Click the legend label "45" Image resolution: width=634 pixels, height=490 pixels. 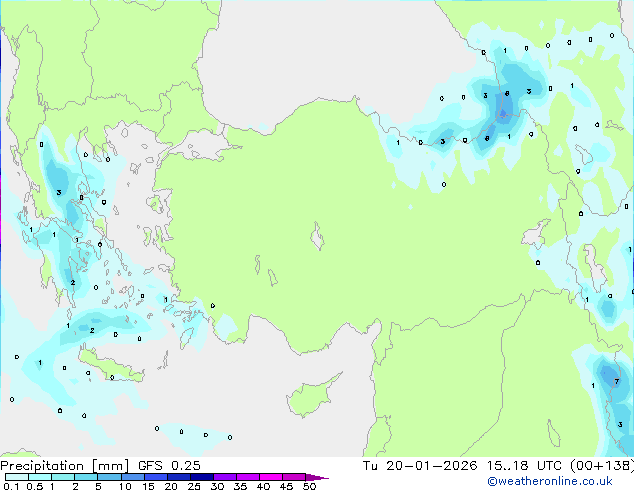point(286,486)
